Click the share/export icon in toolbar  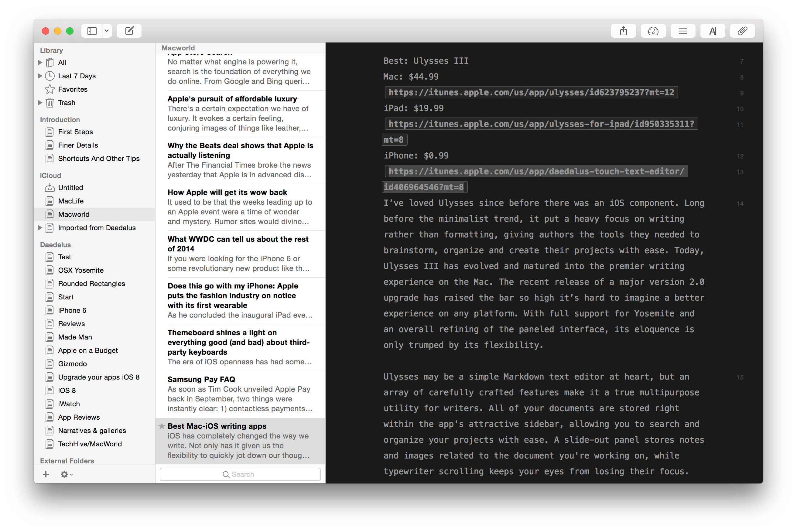click(624, 31)
